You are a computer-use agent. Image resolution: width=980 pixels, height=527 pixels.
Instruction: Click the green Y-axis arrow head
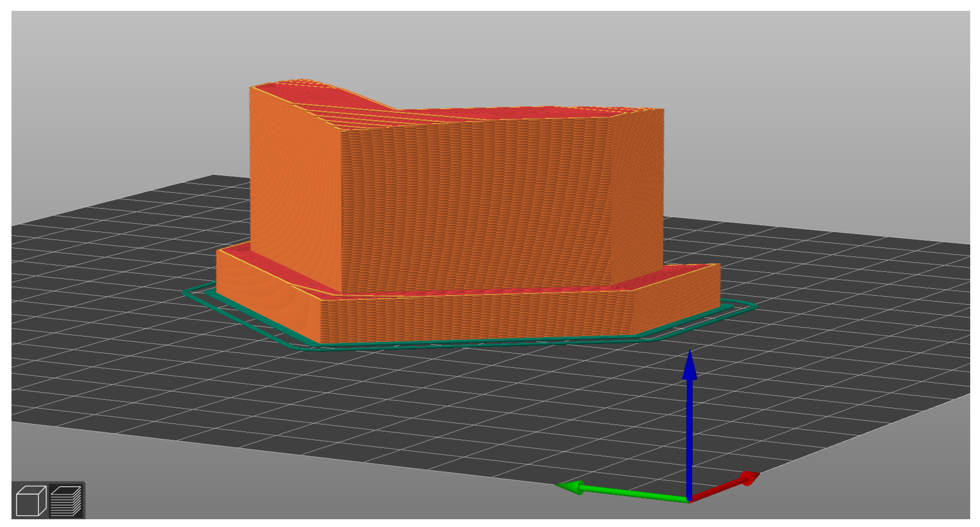coord(571,487)
